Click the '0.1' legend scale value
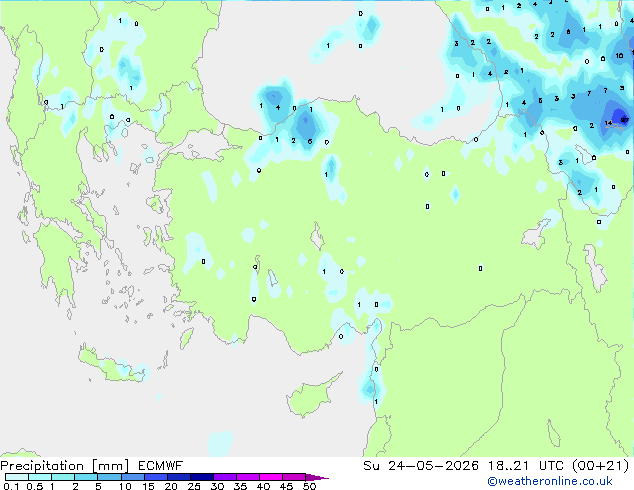634x490 pixels. pyautogui.click(x=11, y=486)
